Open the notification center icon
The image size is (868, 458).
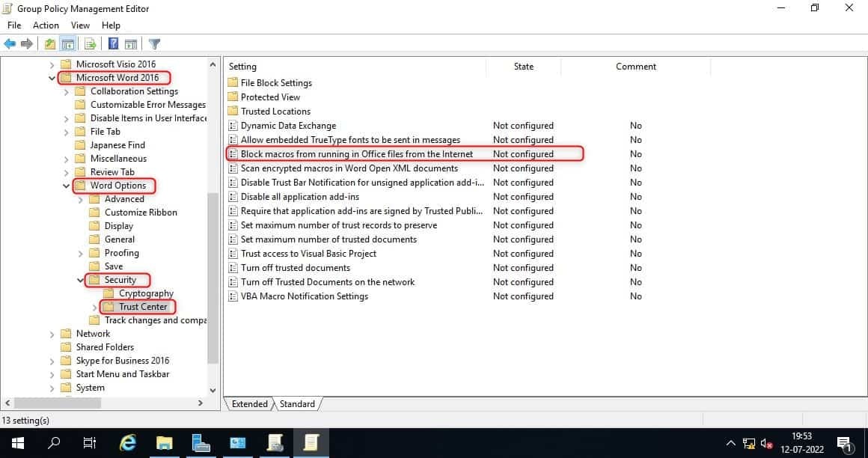tap(844, 443)
